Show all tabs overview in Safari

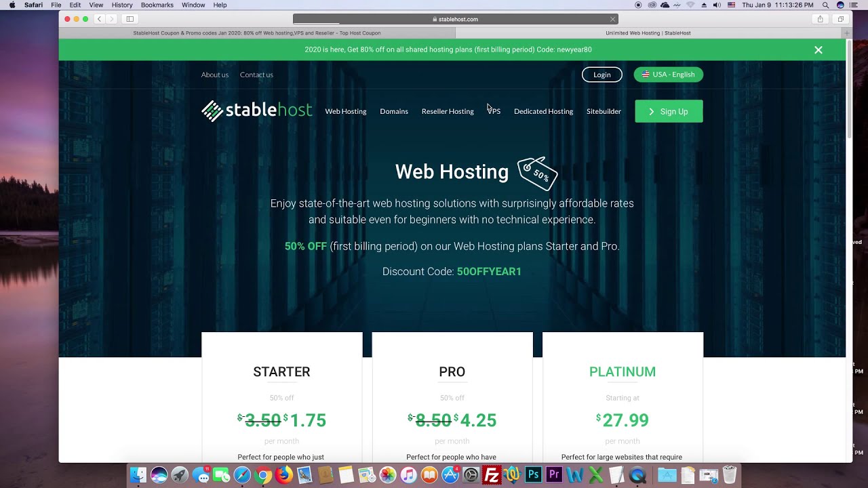coord(841,19)
